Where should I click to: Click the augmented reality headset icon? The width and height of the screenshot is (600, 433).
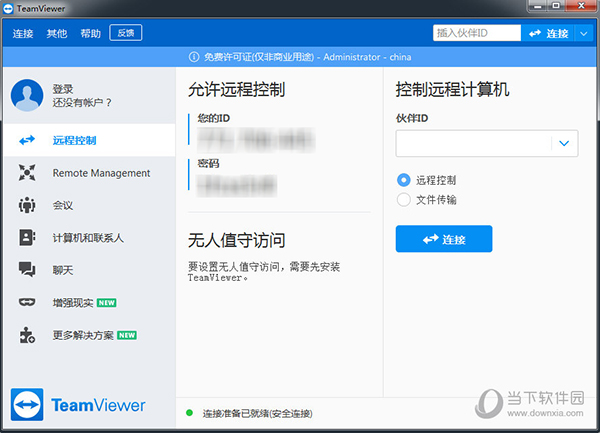pyautogui.click(x=27, y=303)
